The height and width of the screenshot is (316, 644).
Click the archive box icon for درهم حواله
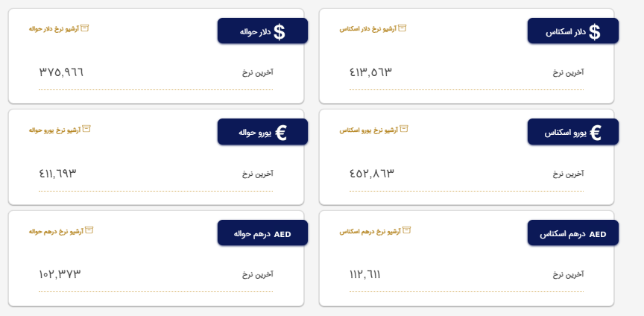tap(85, 231)
